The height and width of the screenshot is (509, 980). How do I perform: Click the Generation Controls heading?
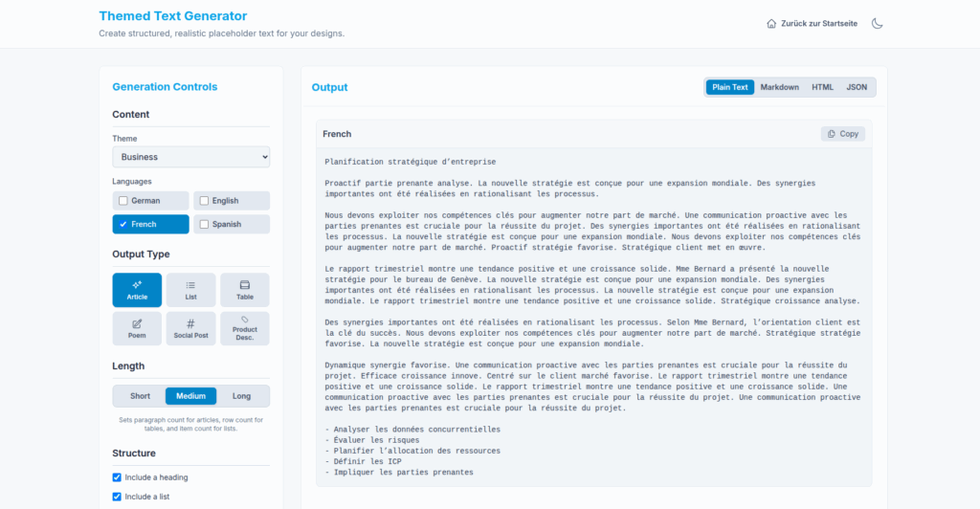(x=165, y=87)
